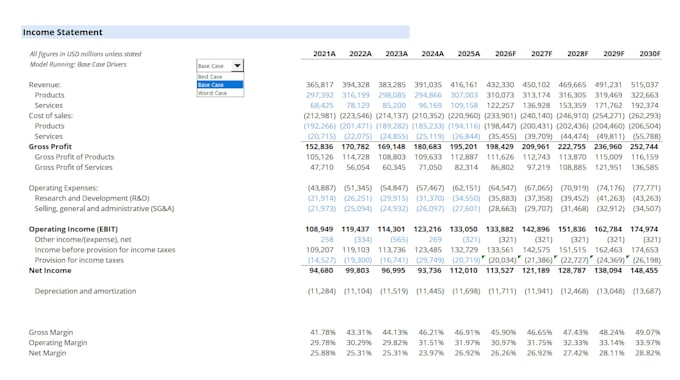
Task: Select the highlighted Base Case option
Action: [220, 85]
